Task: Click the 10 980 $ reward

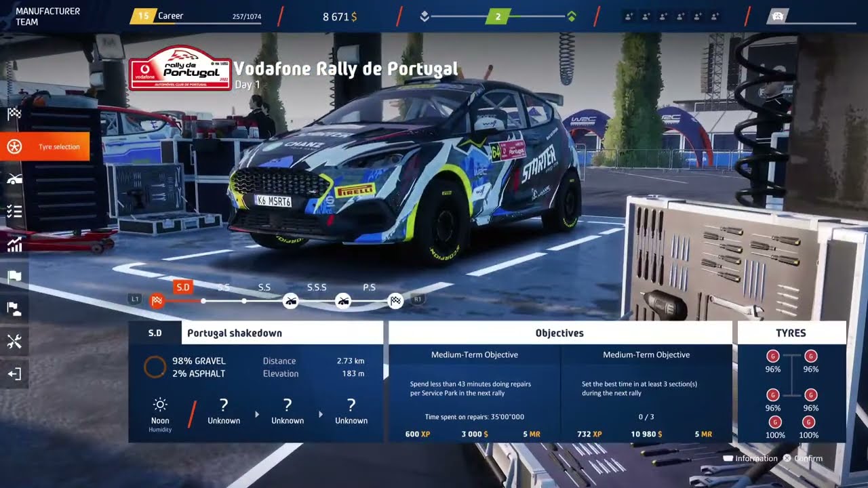Action: click(x=646, y=434)
